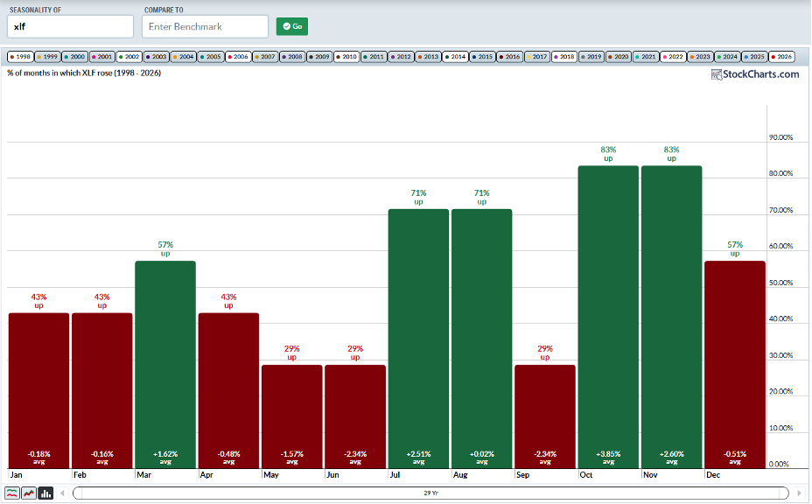The width and height of the screenshot is (812, 504).
Task: Click the May bar with -1.57% avg
Action: tap(292, 417)
